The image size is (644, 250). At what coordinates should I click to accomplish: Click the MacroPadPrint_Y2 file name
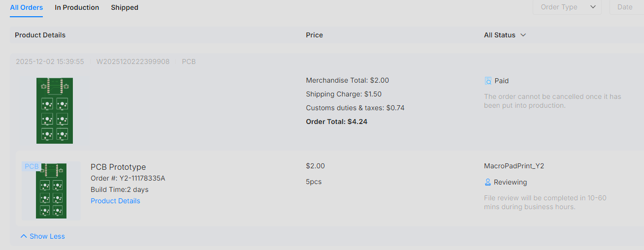point(514,166)
